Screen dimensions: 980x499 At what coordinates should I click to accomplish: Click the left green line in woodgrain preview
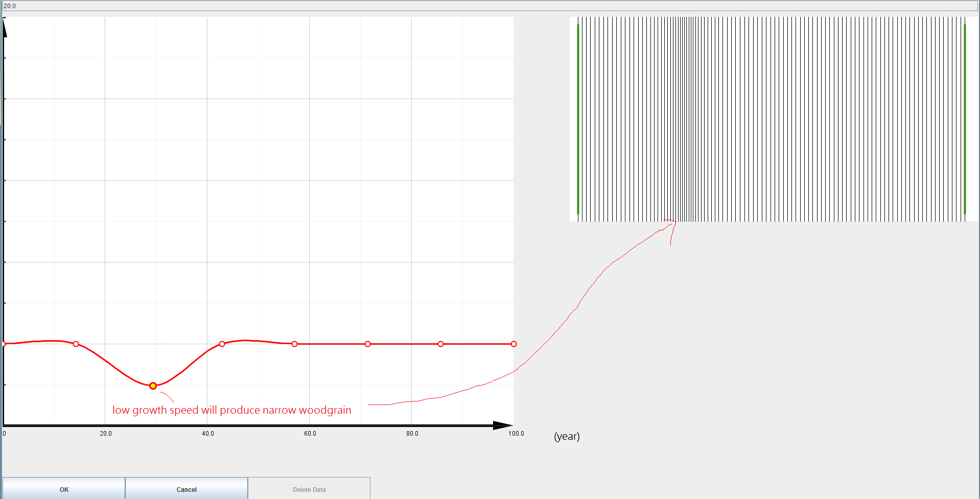578,118
